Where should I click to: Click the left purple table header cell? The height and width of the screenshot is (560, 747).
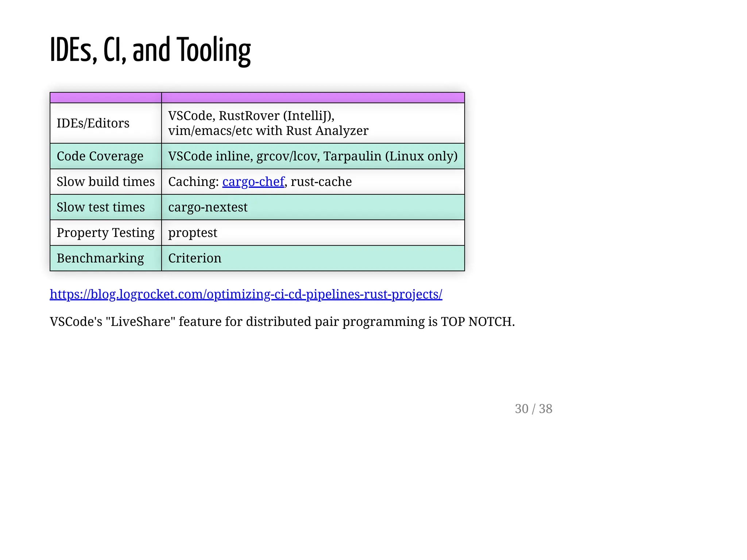[105, 98]
